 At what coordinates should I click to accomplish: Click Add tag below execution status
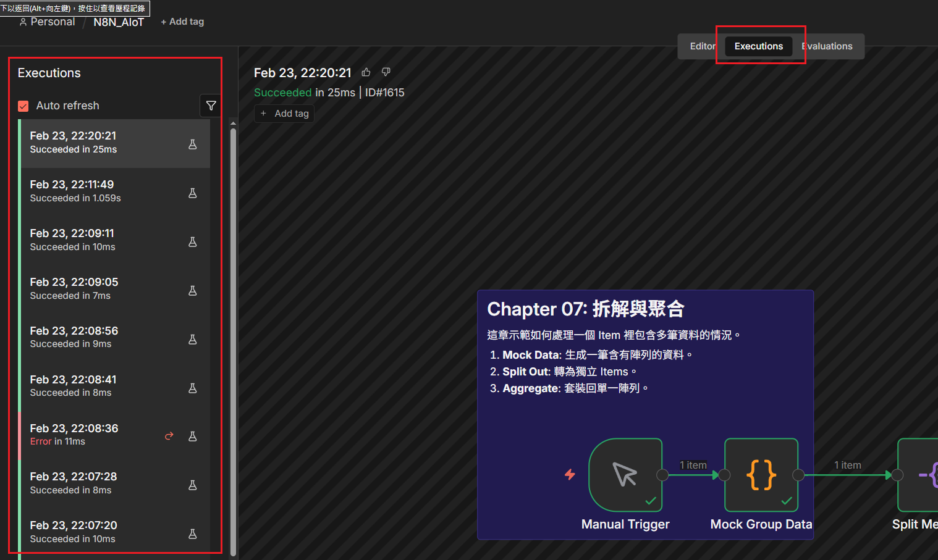[285, 114]
